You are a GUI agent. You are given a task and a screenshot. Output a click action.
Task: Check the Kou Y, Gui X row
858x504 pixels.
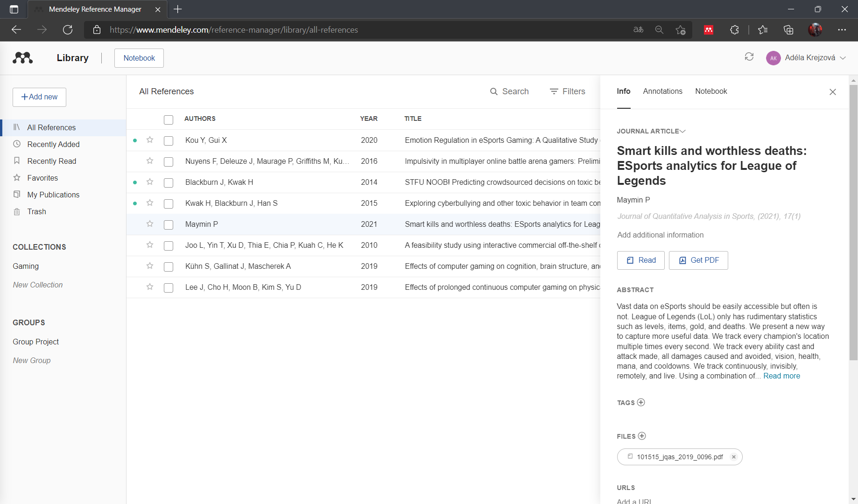pos(169,140)
